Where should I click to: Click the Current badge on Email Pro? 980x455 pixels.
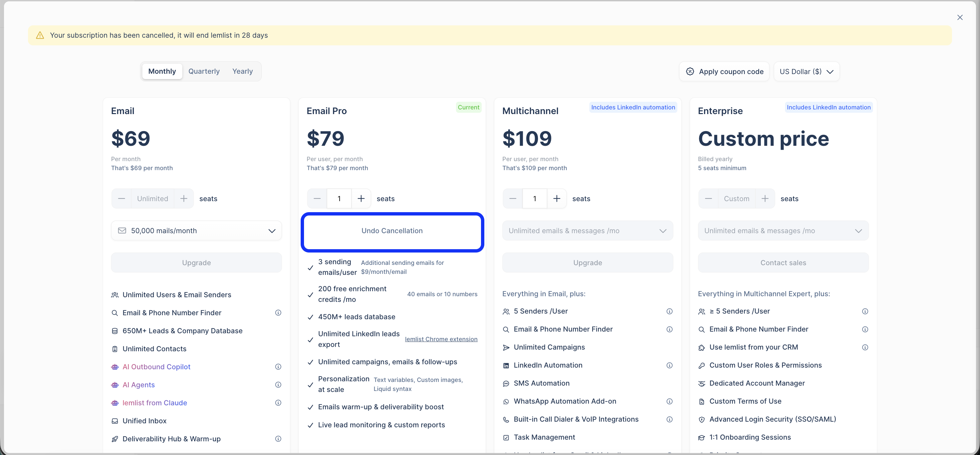pyautogui.click(x=468, y=107)
